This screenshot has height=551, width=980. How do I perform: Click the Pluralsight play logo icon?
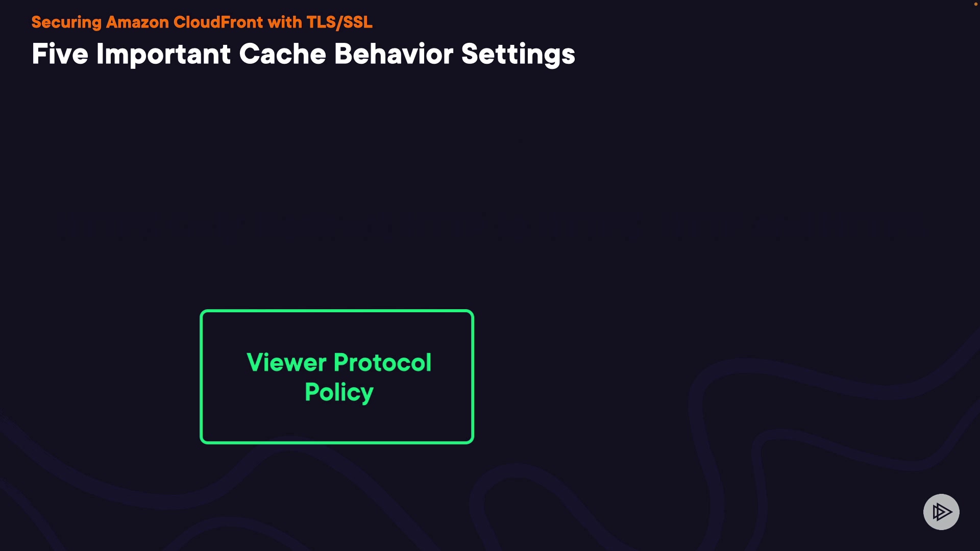coord(941,512)
